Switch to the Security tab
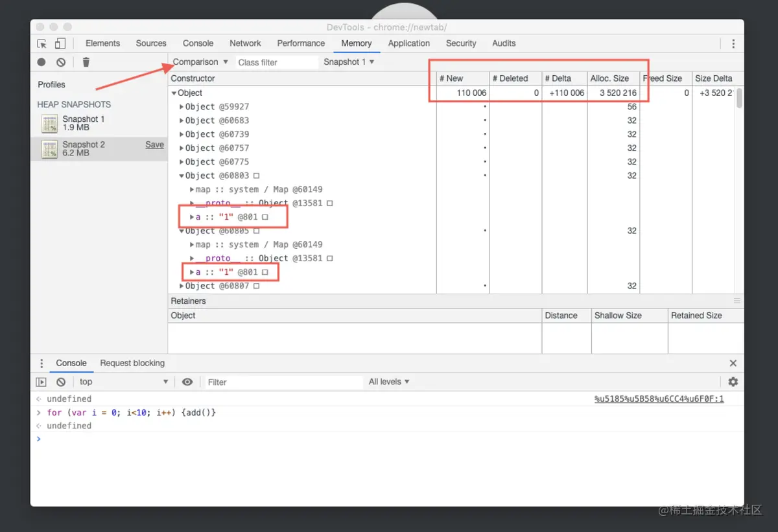Viewport: 778px width, 532px height. point(461,43)
